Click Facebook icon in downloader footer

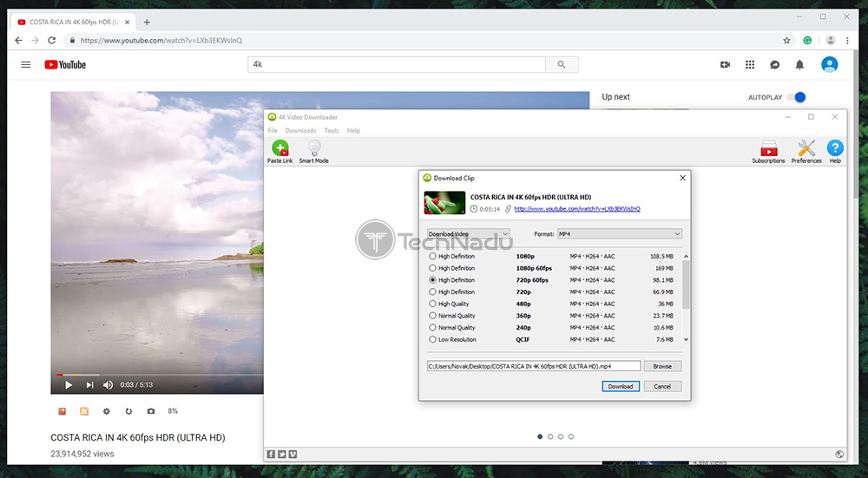click(271, 455)
